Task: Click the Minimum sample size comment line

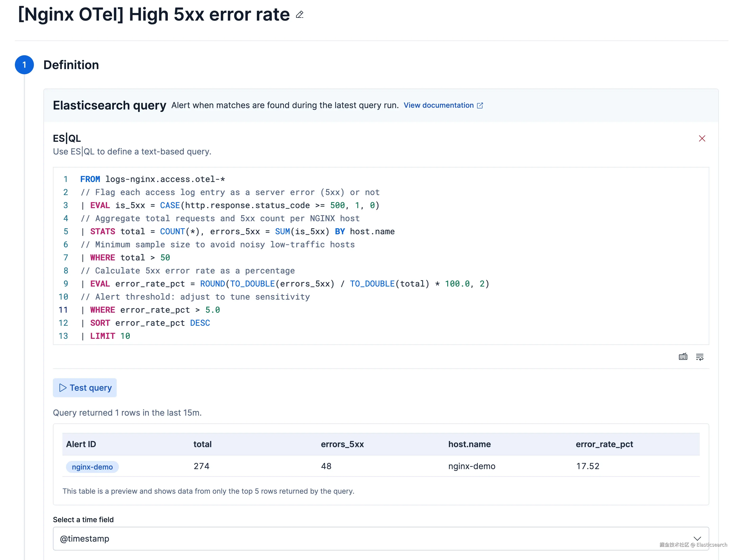Action: click(x=217, y=244)
